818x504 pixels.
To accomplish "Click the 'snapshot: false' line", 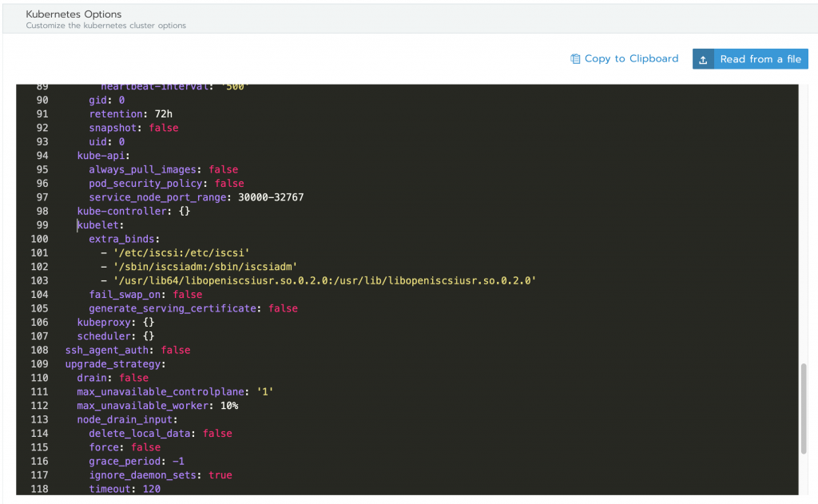I will coord(133,128).
